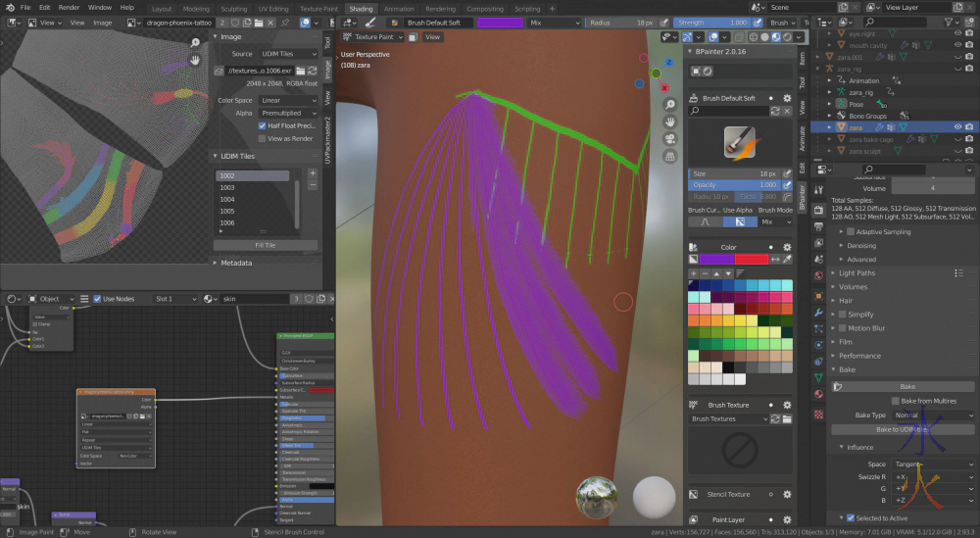Open the Alpha Premultiplied dropdown
The height and width of the screenshot is (538, 980).
(x=288, y=113)
